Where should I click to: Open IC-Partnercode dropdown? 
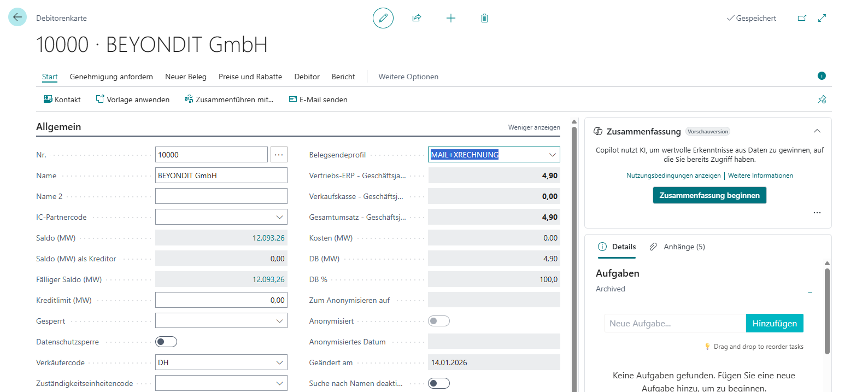click(x=280, y=217)
